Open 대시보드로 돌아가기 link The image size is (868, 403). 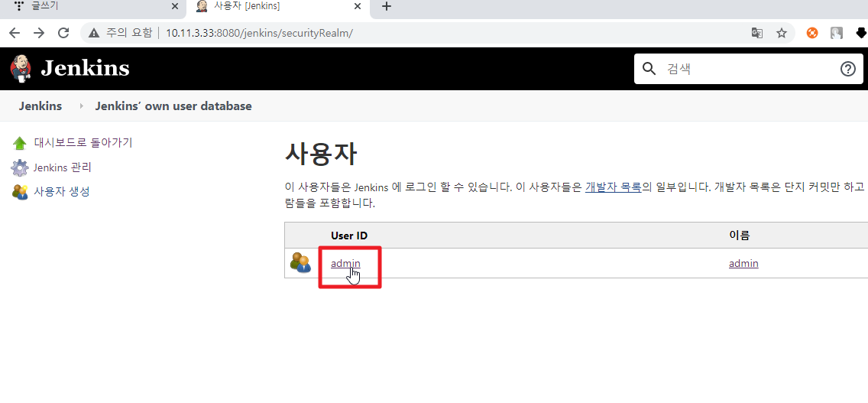(x=83, y=142)
